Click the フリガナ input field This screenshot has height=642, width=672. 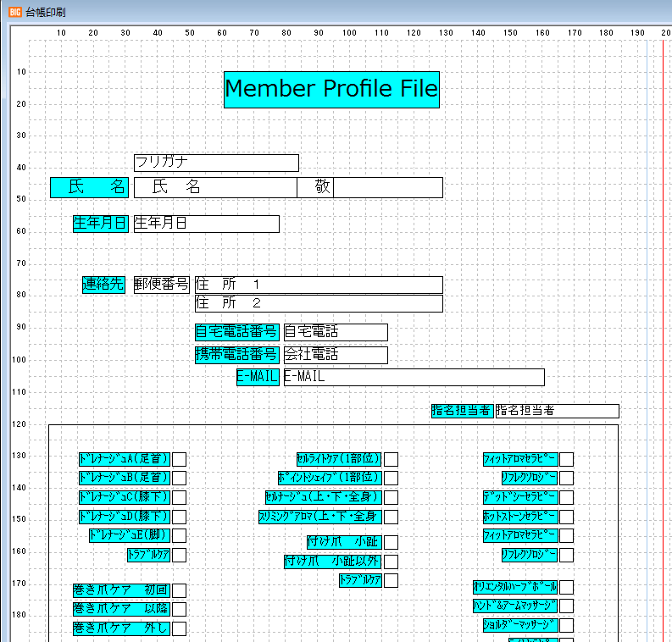tap(216, 163)
